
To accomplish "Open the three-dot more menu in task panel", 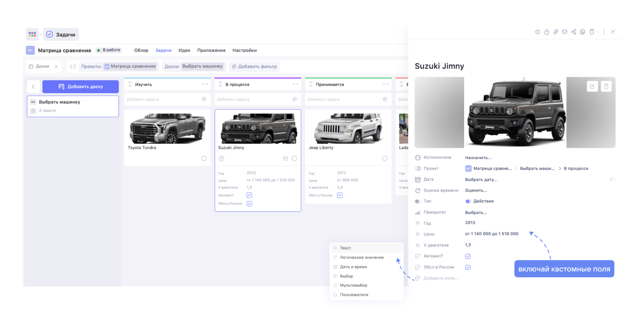I will pyautogui.click(x=604, y=32).
